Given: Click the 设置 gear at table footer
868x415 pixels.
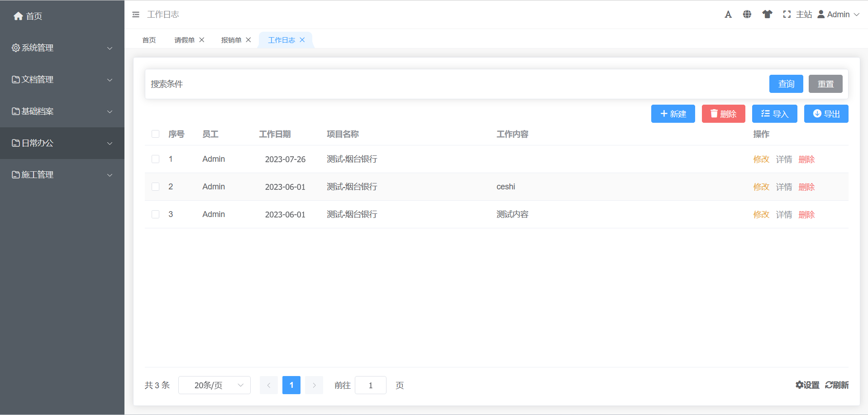Looking at the screenshot, I should click(x=800, y=385).
